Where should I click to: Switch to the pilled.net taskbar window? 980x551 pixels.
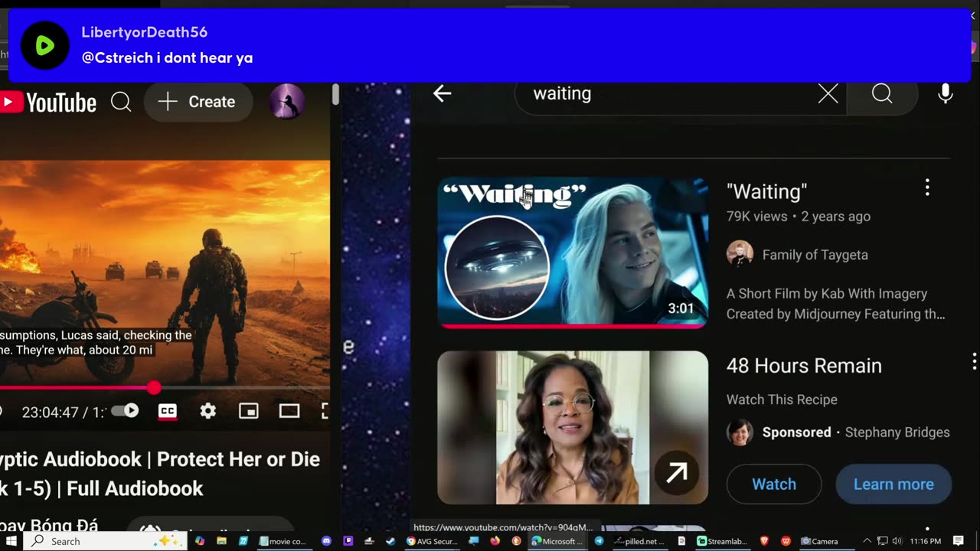coord(640,541)
